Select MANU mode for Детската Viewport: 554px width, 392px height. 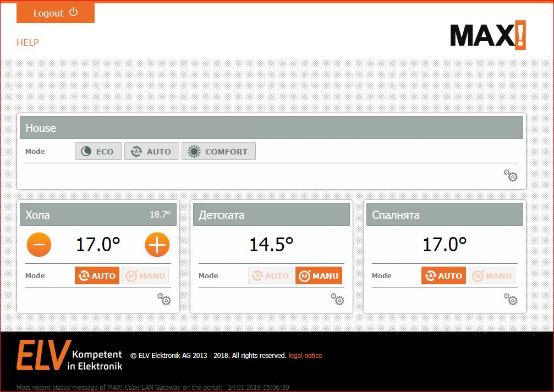tap(319, 276)
